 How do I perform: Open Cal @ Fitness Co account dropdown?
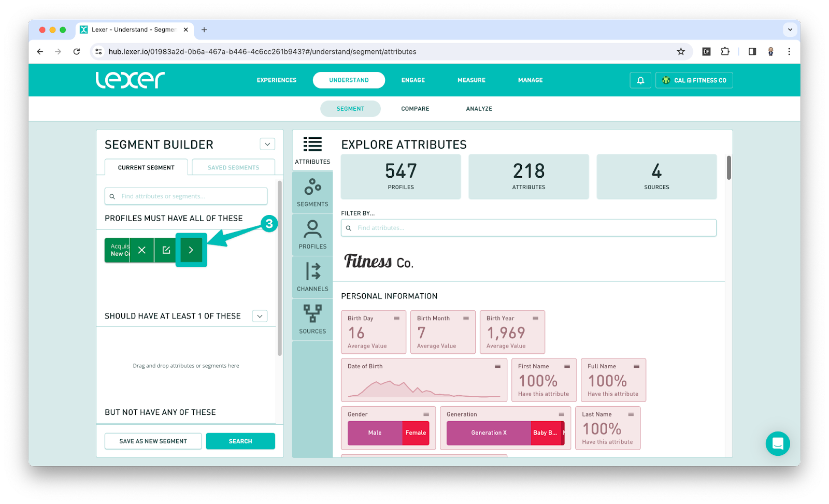[x=694, y=80]
